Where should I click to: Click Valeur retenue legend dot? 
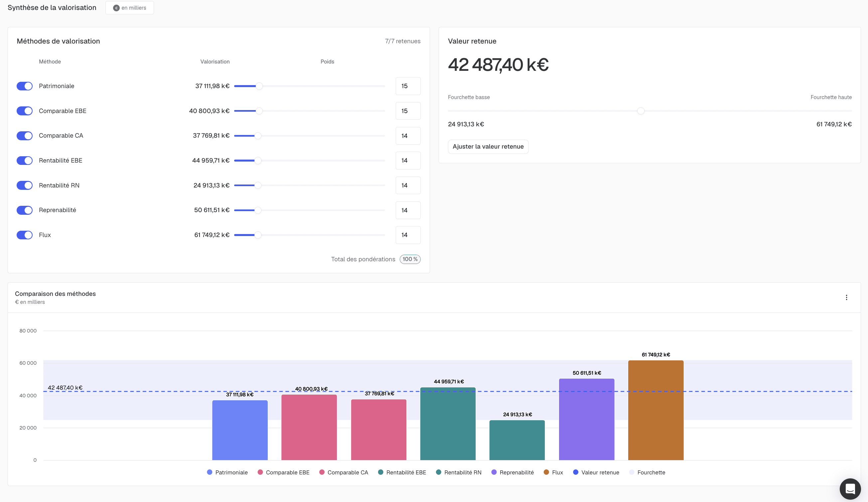tap(576, 472)
